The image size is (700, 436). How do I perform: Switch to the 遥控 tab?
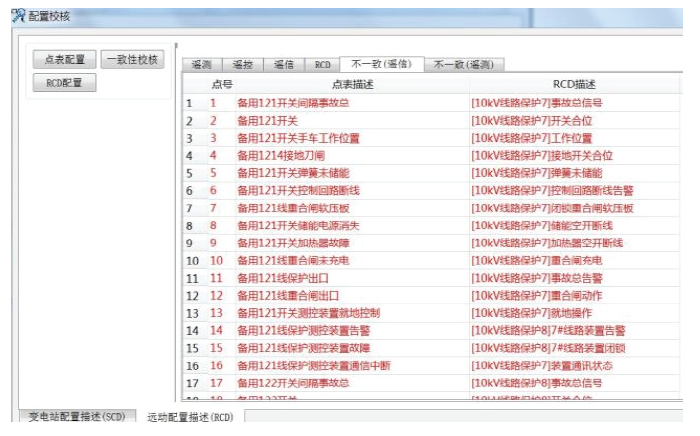click(x=243, y=65)
